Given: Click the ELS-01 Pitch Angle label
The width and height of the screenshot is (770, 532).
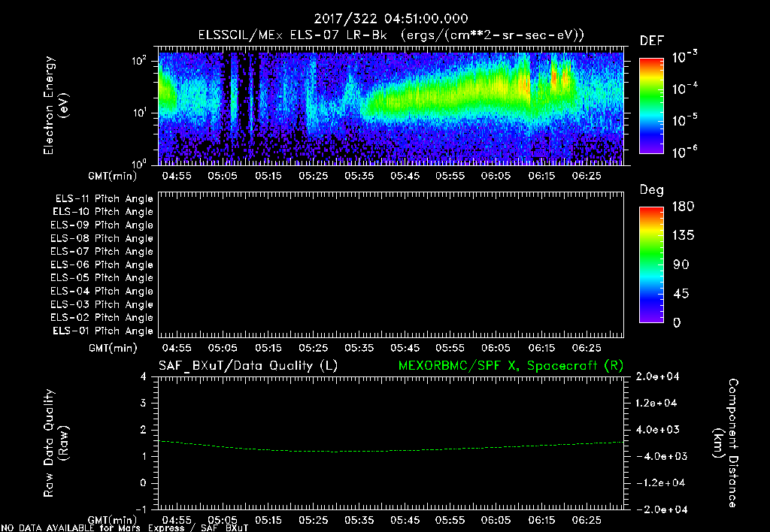Looking at the screenshot, I should [103, 331].
